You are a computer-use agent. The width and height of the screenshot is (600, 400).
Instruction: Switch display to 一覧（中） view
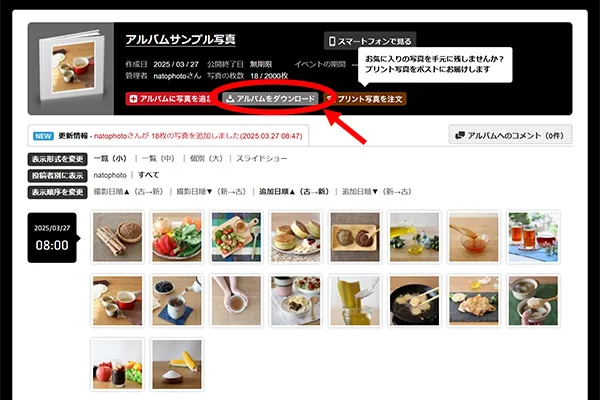[x=158, y=158]
